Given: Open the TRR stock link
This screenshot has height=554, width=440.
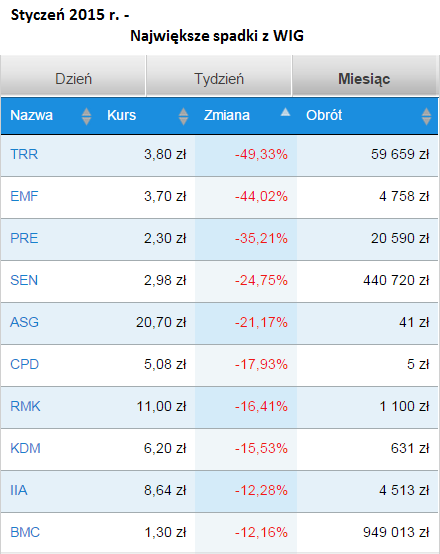Looking at the screenshot, I should (24, 154).
